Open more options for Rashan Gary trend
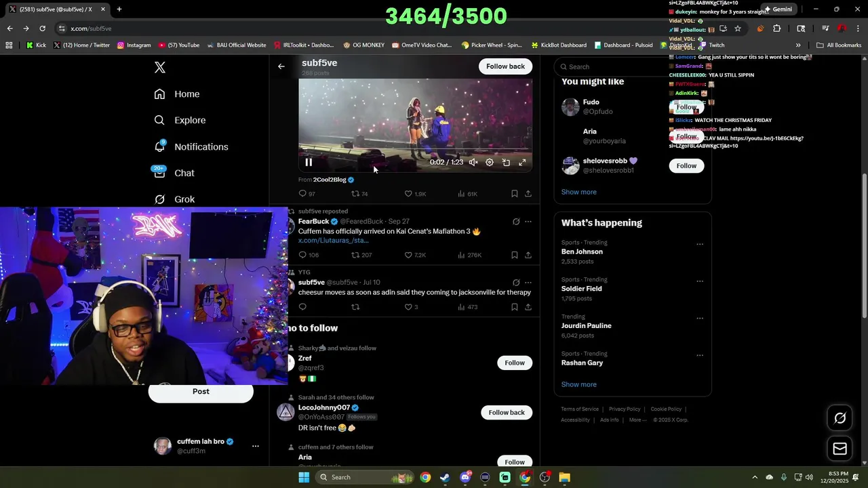This screenshot has height=488, width=868. (x=700, y=355)
